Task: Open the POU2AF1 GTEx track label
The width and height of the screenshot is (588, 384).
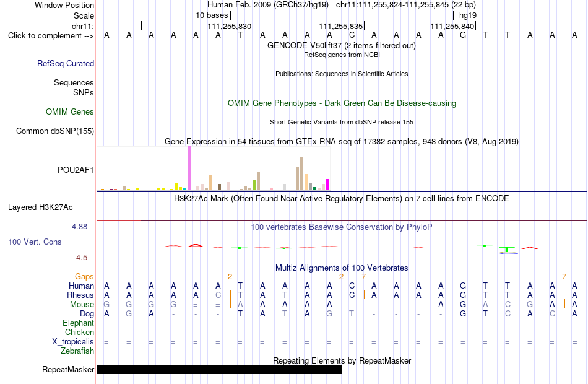Action: [x=76, y=170]
